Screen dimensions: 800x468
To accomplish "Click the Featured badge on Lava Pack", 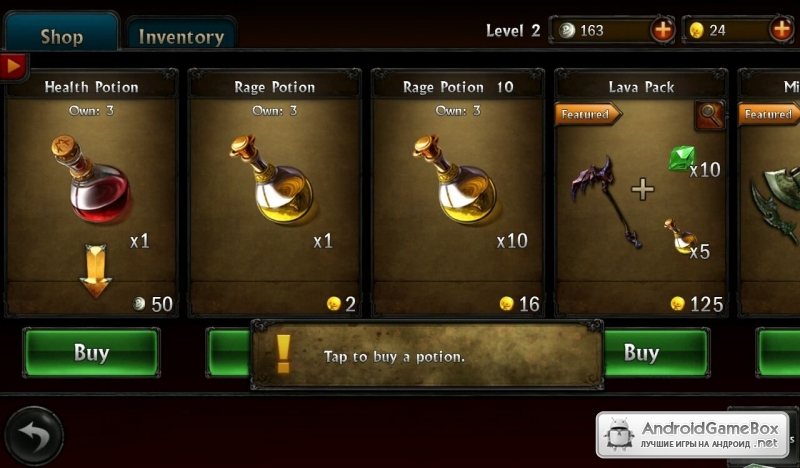I will (588, 114).
